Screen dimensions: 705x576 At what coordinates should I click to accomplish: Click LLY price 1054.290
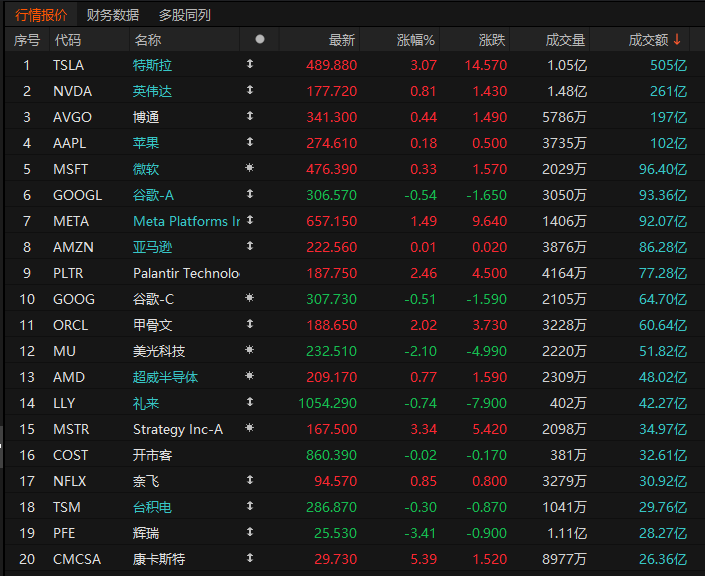pyautogui.click(x=328, y=403)
